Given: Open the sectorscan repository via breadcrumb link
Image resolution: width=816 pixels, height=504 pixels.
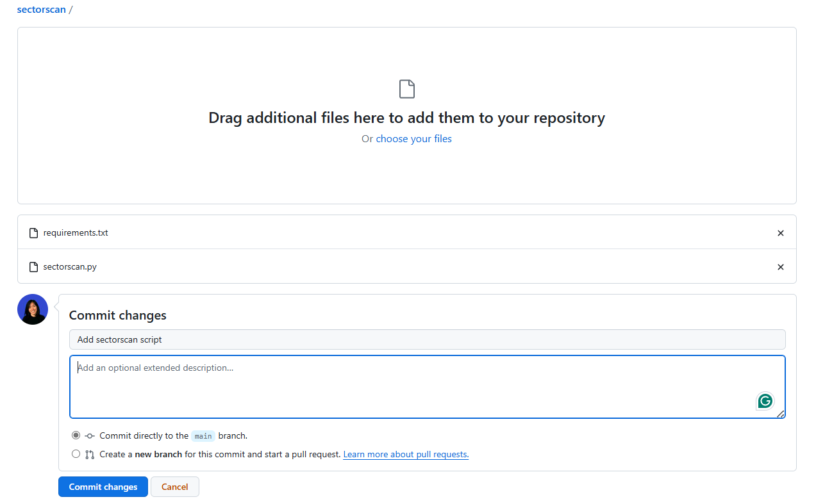Looking at the screenshot, I should (41, 9).
